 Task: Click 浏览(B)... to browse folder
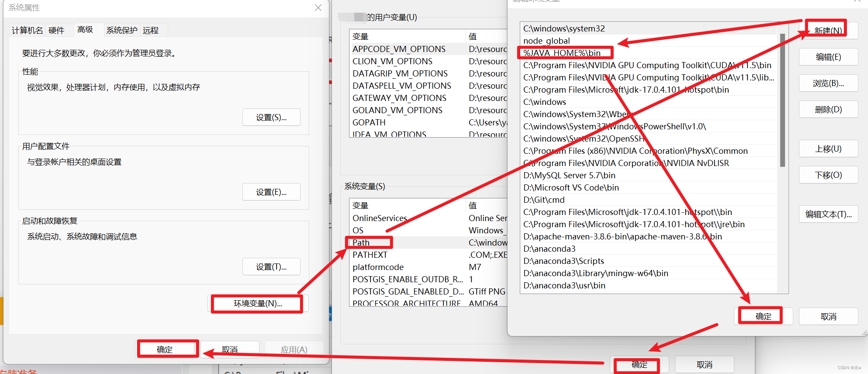pyautogui.click(x=828, y=83)
